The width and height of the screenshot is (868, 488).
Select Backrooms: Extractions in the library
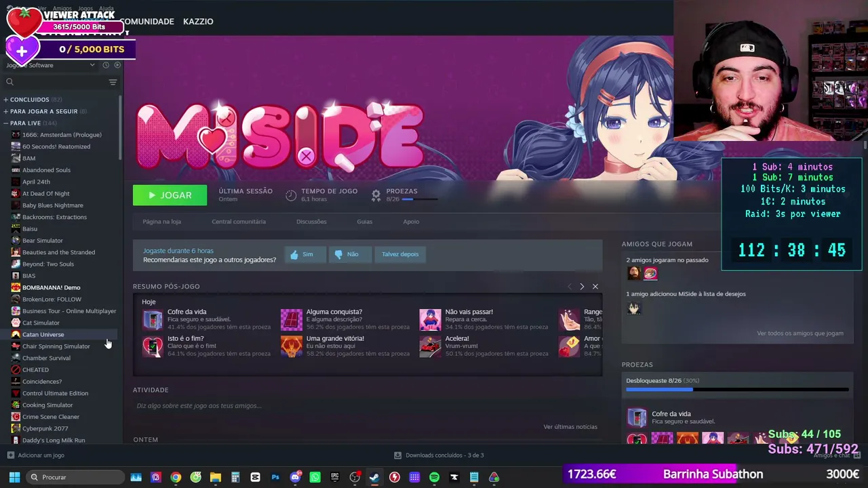click(54, 217)
